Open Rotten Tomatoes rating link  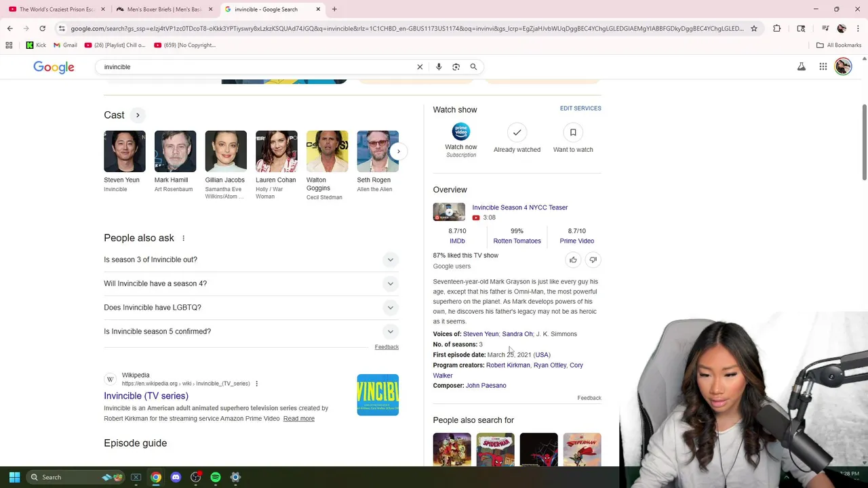517,241
